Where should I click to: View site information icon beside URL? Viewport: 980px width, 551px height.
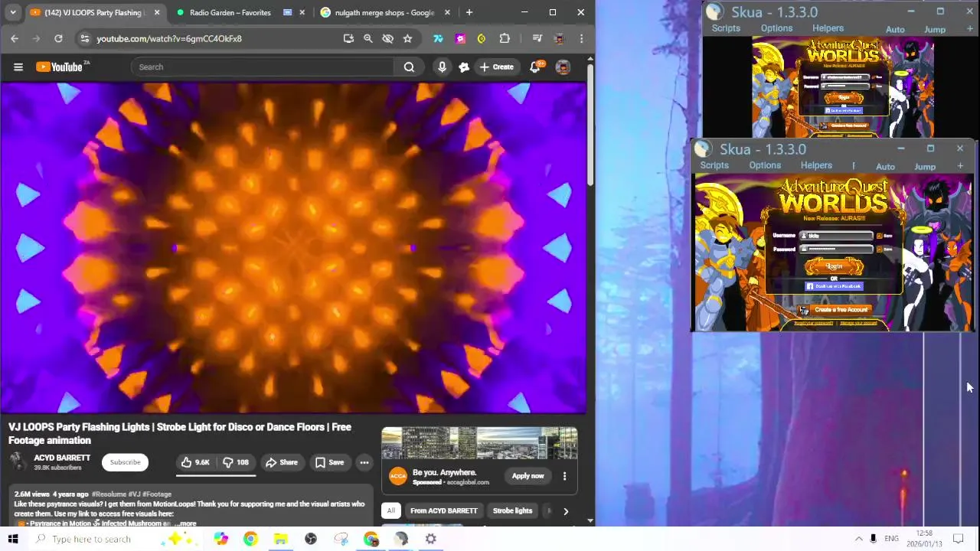point(84,38)
